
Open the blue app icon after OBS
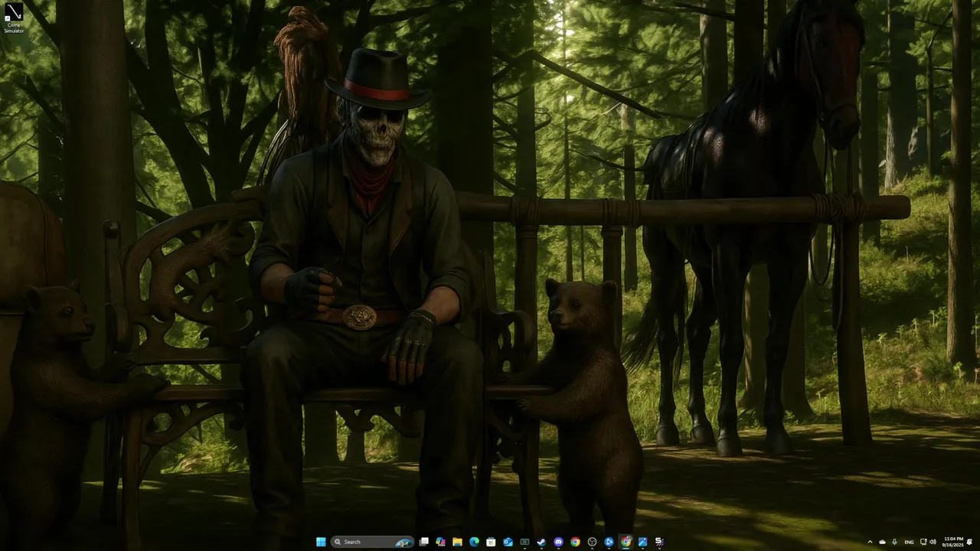(x=609, y=542)
